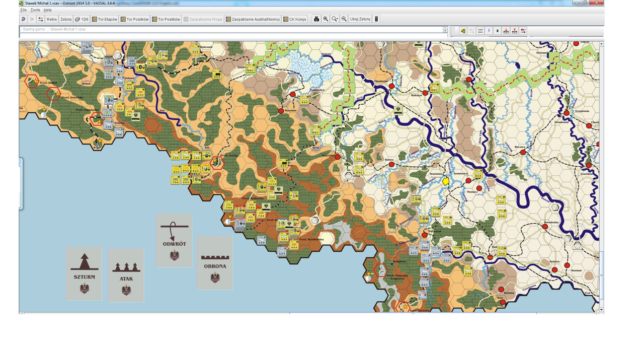Click the red hexagon at Przeł. Pantyrska
The height and width of the screenshot is (349, 644).
click(x=381, y=270)
